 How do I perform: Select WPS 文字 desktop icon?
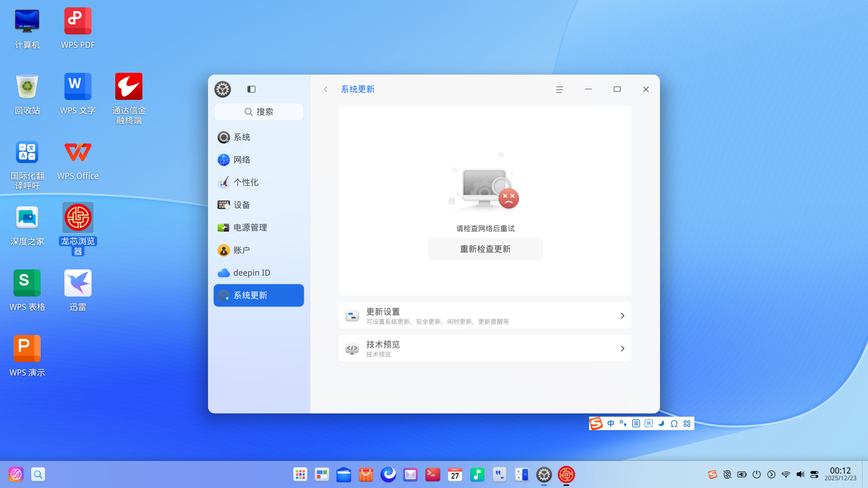click(x=78, y=94)
